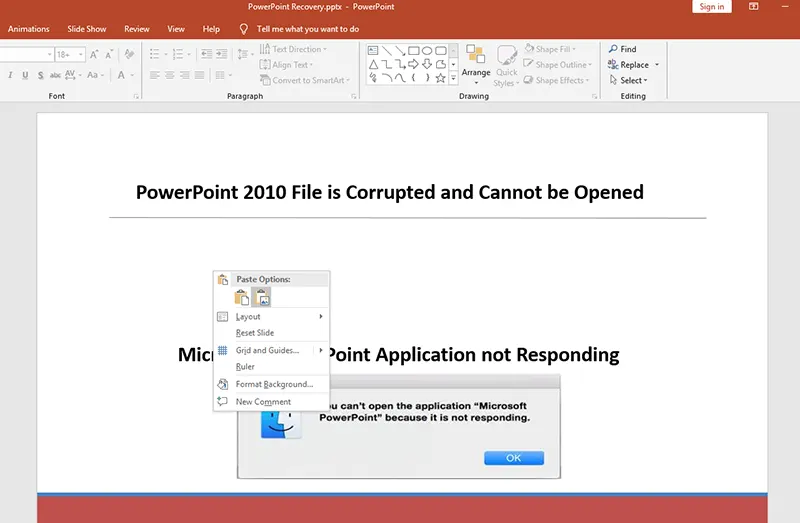The width and height of the screenshot is (800, 523).
Task: Choose Paste as Picture option icon
Action: click(262, 297)
